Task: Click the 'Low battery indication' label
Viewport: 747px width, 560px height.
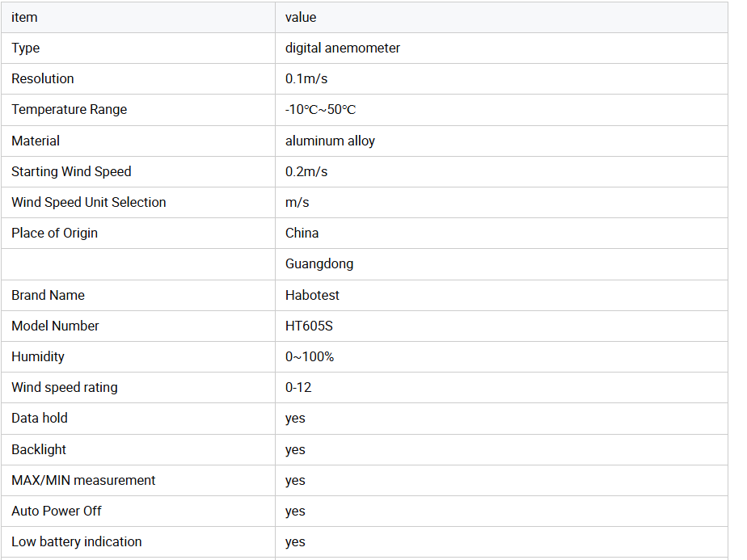Action: tap(77, 541)
